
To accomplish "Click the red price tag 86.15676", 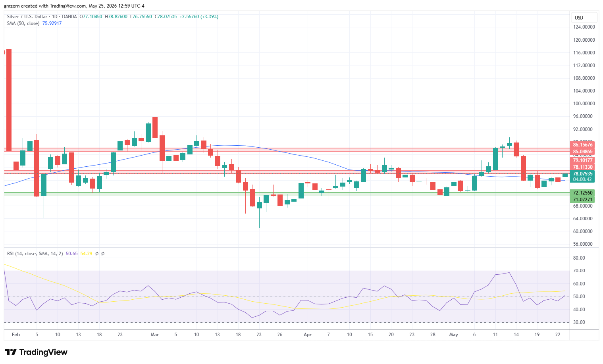I will click(582, 145).
